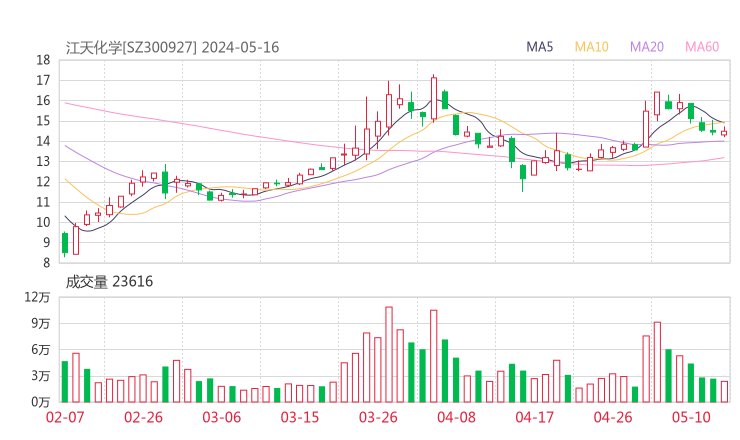Click the last red volume bar on the right
740x440 pixels.
pyautogui.click(x=724, y=392)
